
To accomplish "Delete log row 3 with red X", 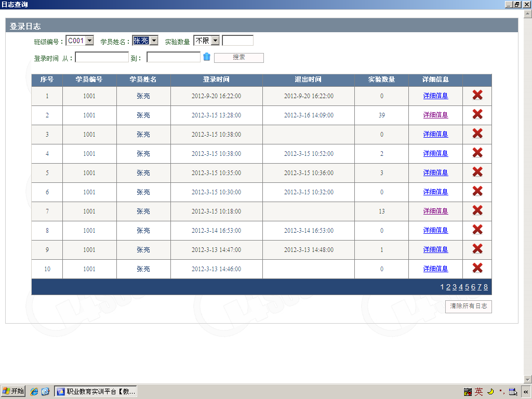I will click(477, 134).
